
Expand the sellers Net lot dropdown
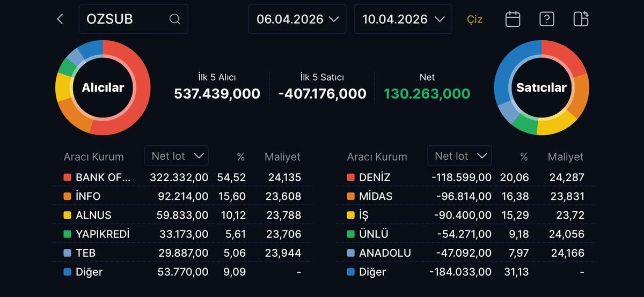[x=460, y=156]
